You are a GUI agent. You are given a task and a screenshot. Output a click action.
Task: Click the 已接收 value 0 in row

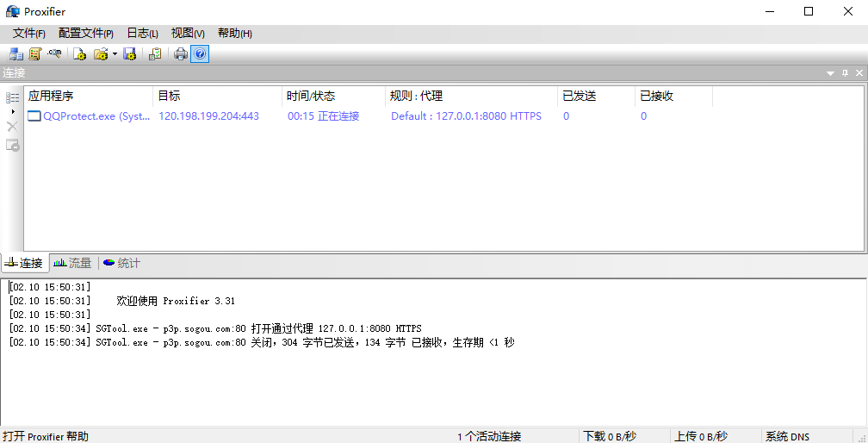coord(643,116)
